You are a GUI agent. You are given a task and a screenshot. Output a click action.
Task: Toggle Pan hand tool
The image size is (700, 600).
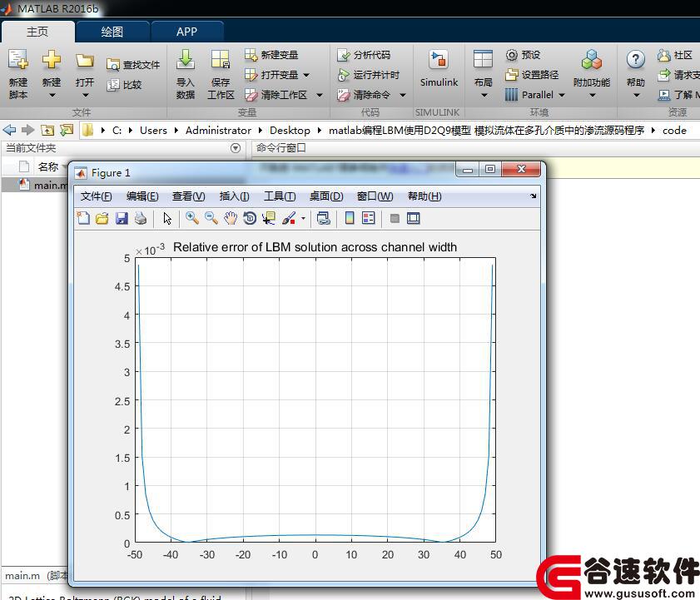coord(231,218)
